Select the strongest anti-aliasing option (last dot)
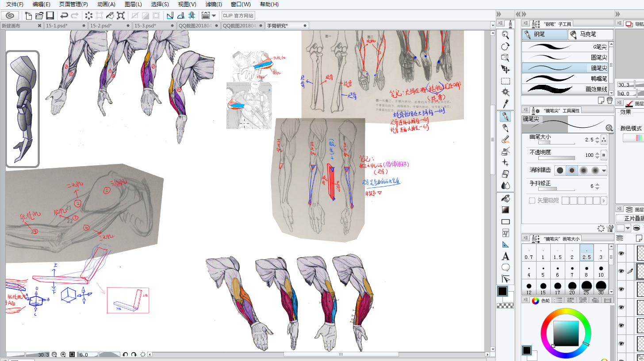The height and width of the screenshot is (361, 644). 595,170
